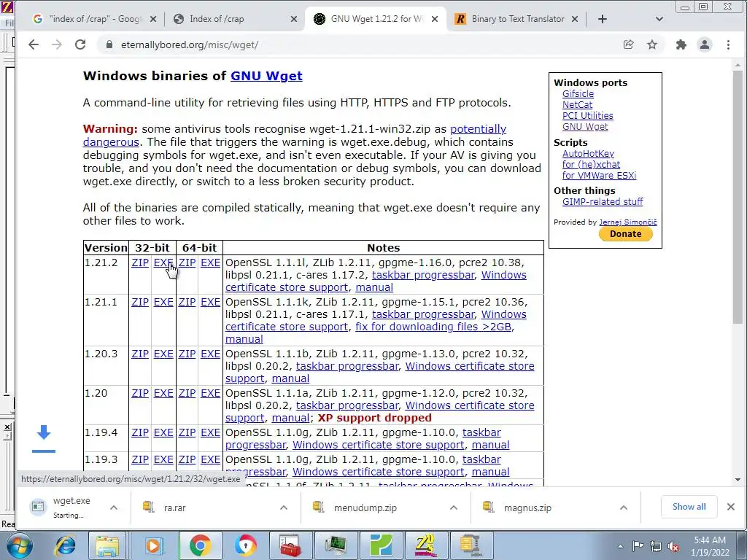This screenshot has height=560, width=747.
Task: Open Windows Explorer folder taskbar icon
Action: (107, 545)
